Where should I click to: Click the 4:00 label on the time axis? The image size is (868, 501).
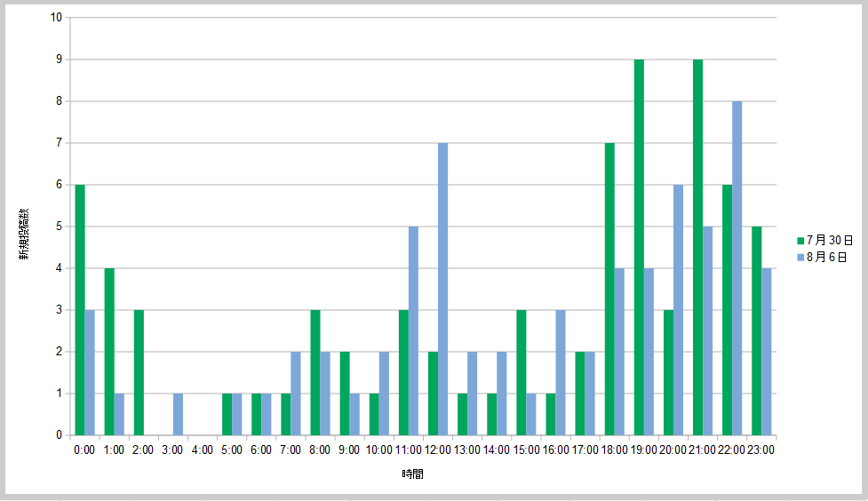point(202,449)
